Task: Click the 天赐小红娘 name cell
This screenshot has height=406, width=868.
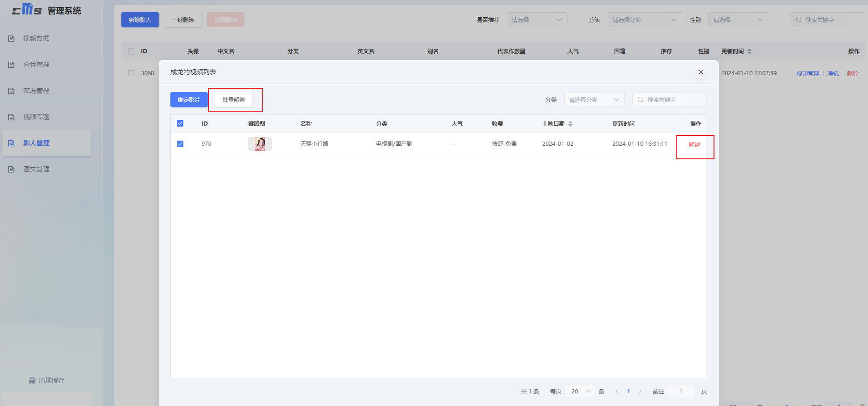Action: click(x=315, y=144)
